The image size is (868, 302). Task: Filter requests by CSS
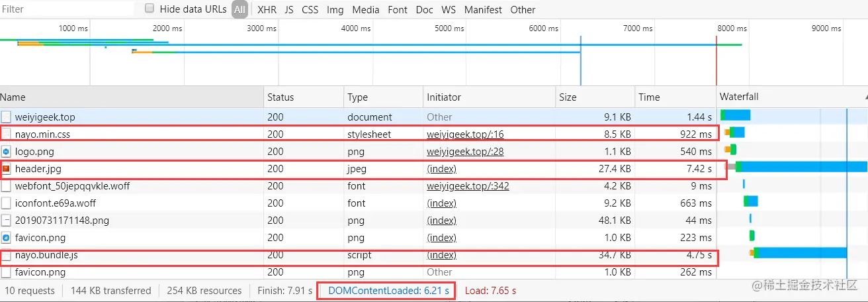[310, 9]
